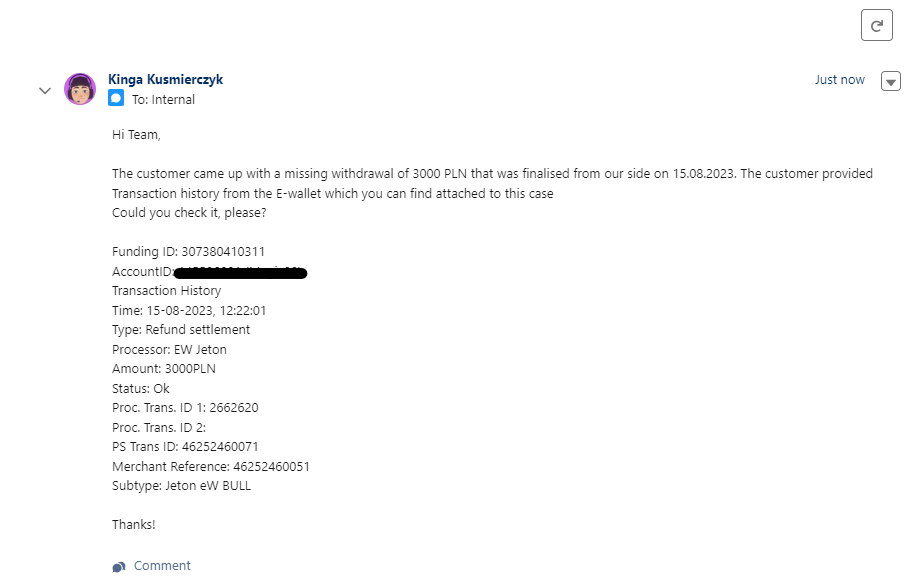Collapse the post from Kinga Kusmierczyk

[x=44, y=90]
